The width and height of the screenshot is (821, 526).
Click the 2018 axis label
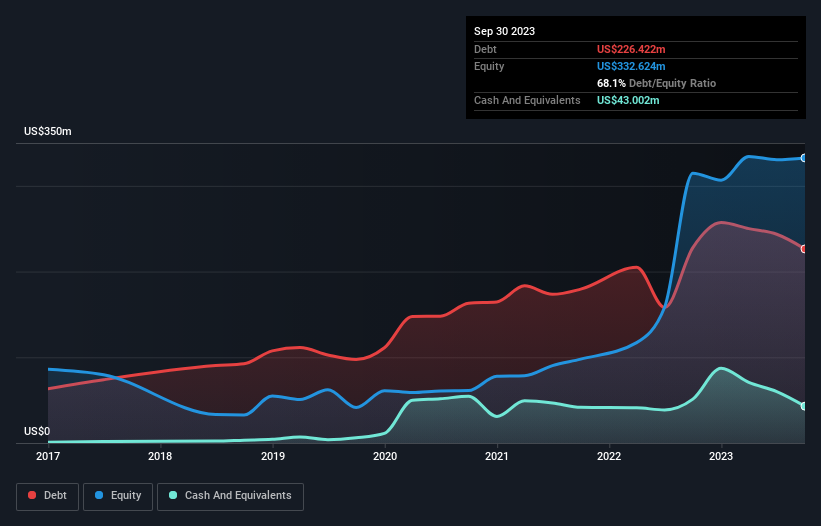160,456
